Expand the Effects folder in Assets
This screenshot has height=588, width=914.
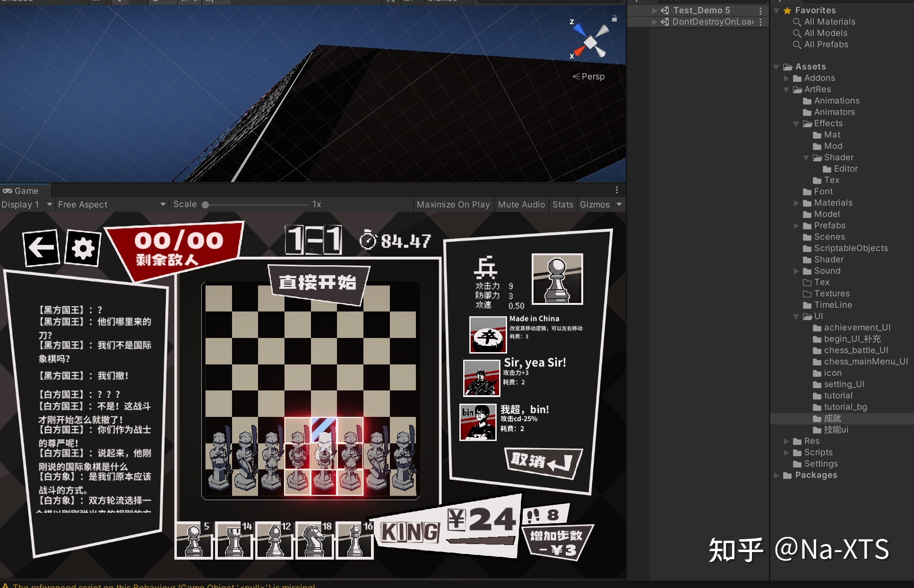[x=796, y=122]
